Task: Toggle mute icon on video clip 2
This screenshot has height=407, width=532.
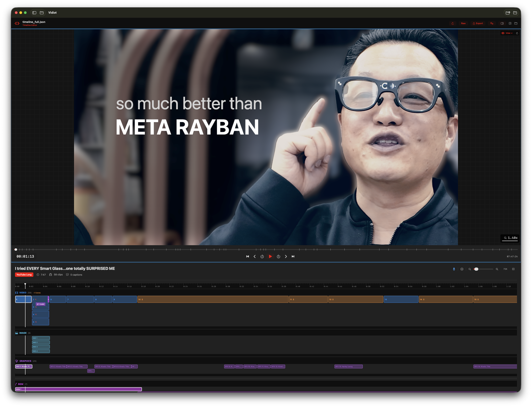Action: tap(36, 300)
